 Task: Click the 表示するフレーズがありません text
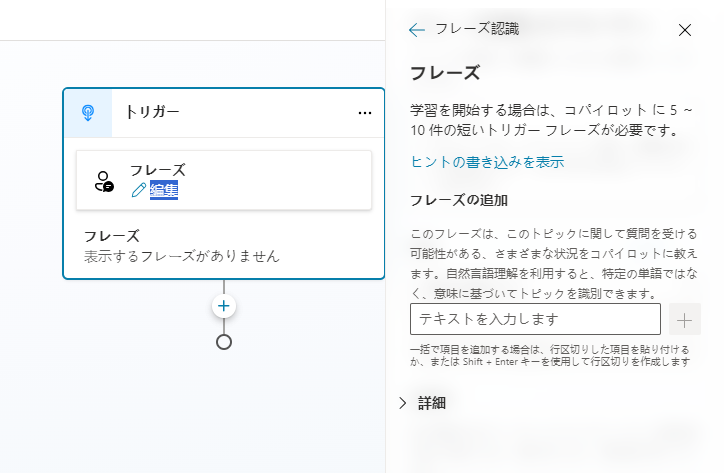[x=182, y=255]
